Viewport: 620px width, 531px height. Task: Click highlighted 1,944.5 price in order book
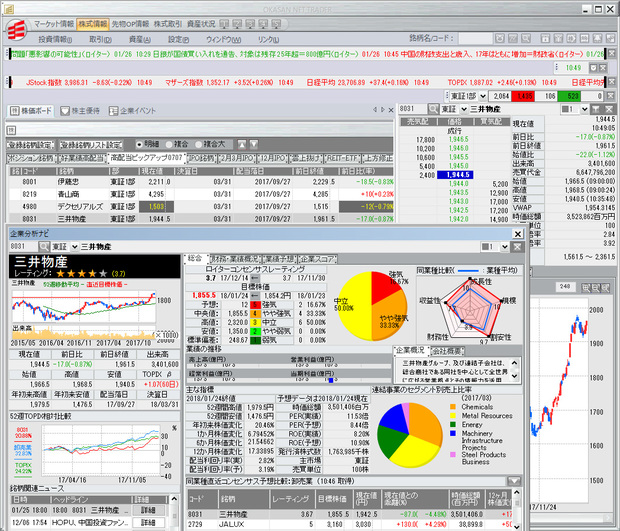(x=455, y=175)
